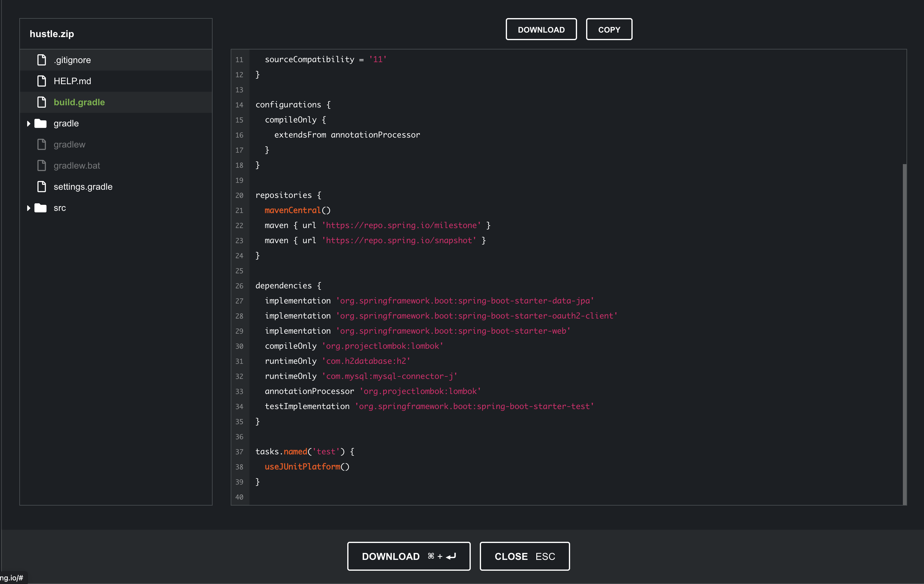Click the settings.gradle file icon
This screenshot has height=584, width=924.
point(41,187)
